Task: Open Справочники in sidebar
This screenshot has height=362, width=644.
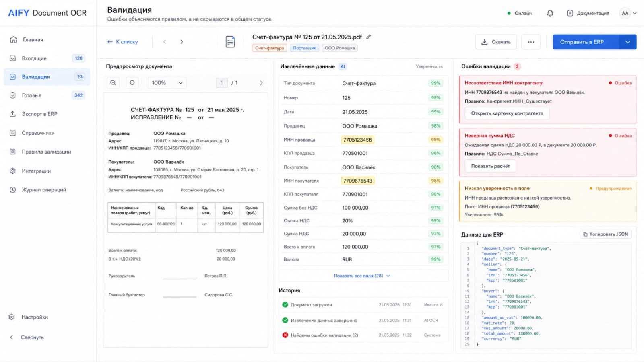Action: 38,133
